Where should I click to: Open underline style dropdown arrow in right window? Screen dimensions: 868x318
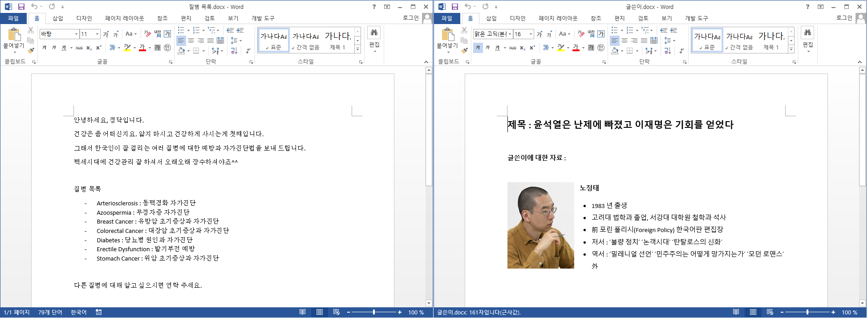505,48
